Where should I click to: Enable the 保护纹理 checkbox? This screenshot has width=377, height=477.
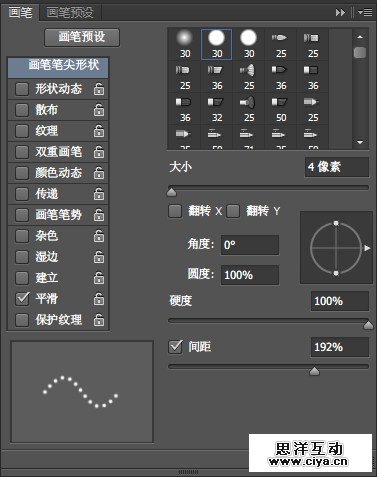(x=22, y=320)
